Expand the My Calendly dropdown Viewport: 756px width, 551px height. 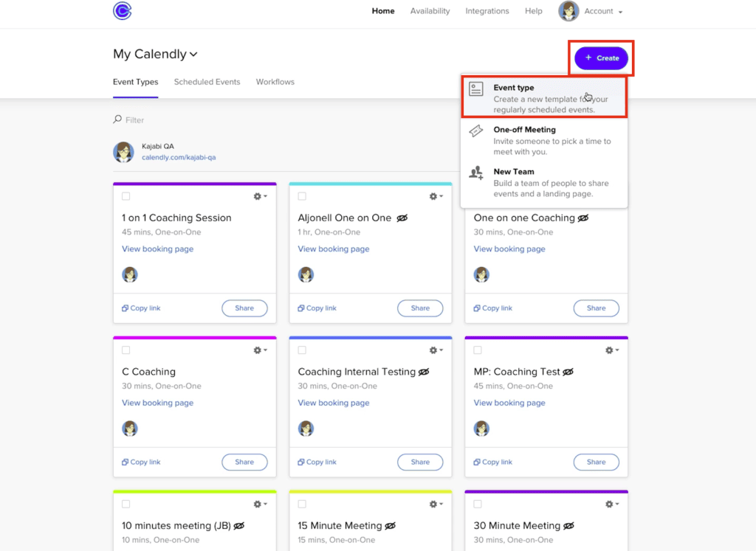coord(155,54)
